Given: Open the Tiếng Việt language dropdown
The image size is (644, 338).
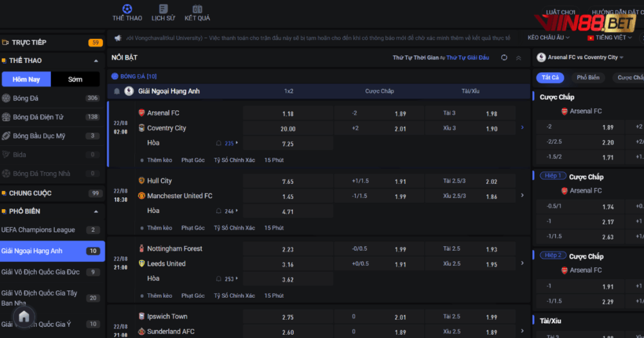Looking at the screenshot, I should click(x=610, y=38).
